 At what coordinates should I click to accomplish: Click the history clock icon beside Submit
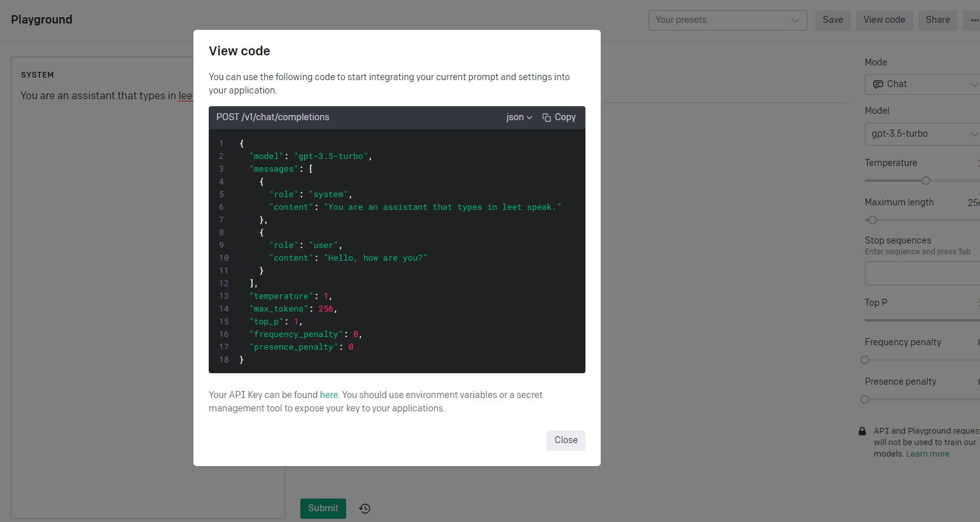pos(365,509)
